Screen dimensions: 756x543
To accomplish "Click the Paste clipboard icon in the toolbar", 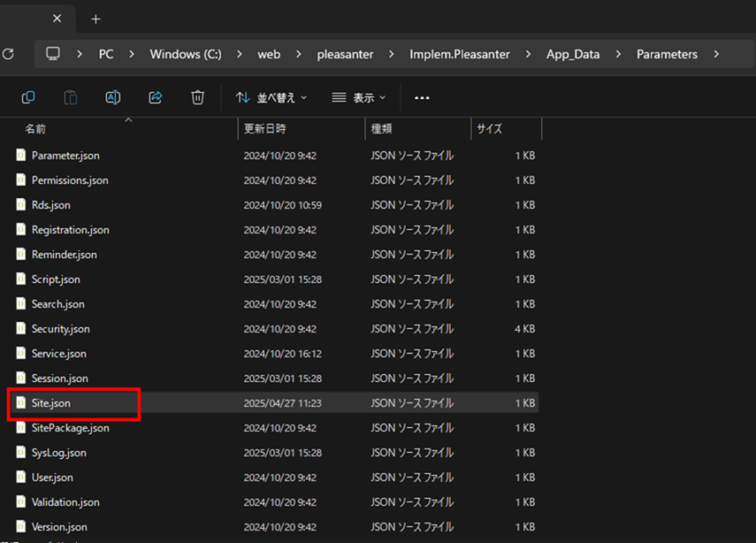I will (71, 97).
